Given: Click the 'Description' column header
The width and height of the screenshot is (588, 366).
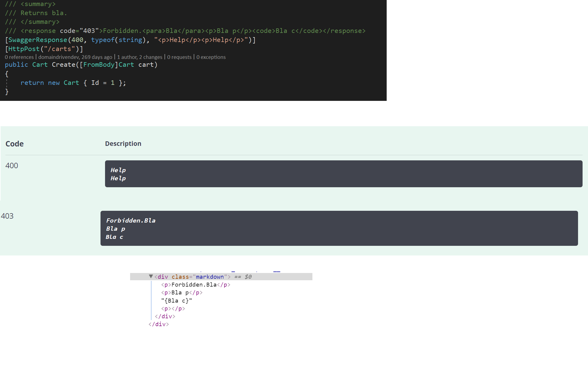Looking at the screenshot, I should click(123, 144).
